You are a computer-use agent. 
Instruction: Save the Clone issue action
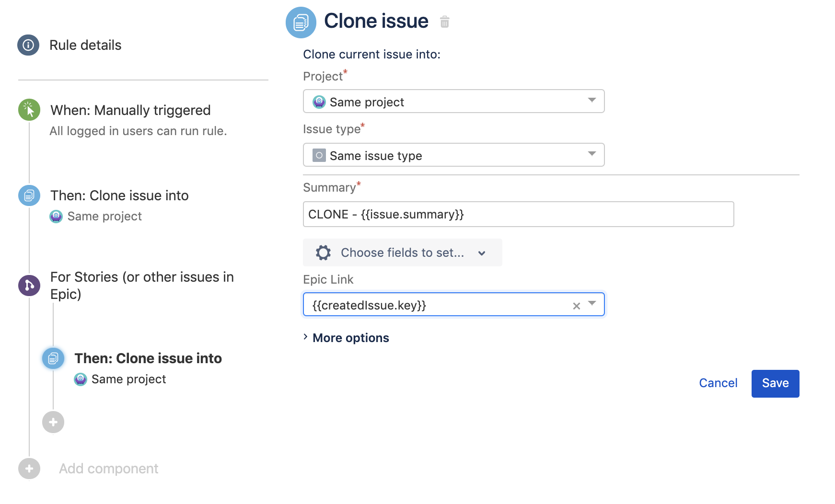point(775,383)
